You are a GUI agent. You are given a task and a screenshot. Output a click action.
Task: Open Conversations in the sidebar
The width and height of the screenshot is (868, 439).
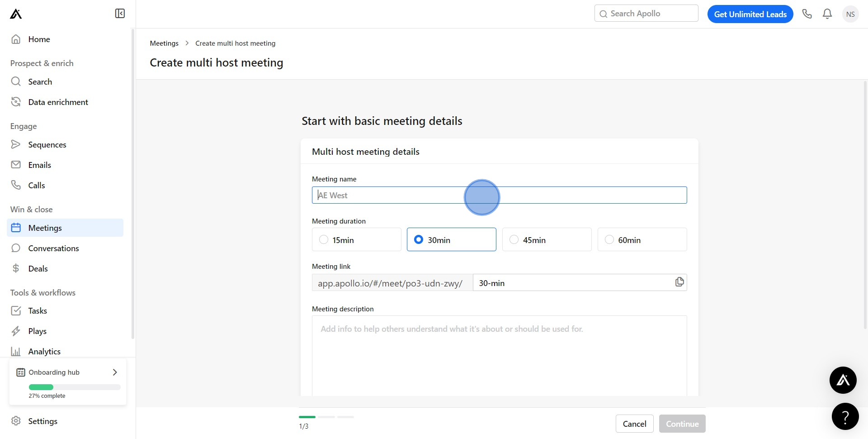click(x=65, y=248)
